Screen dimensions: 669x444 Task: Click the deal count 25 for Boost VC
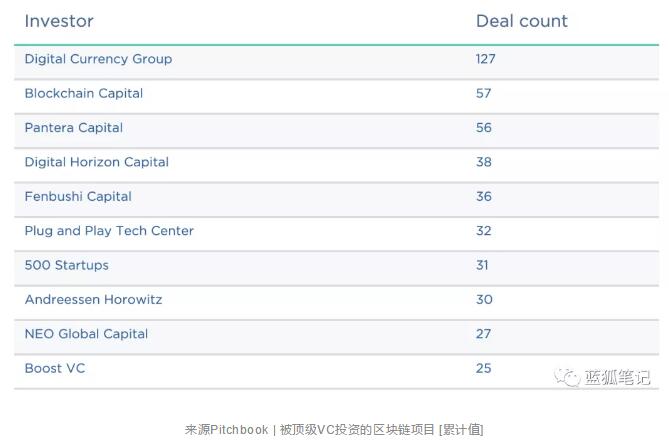tap(484, 368)
